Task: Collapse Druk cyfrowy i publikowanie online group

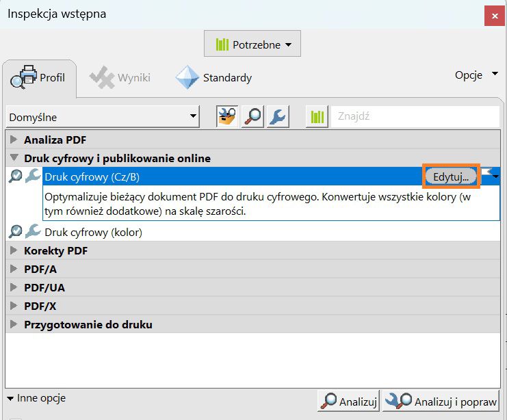Action: [x=14, y=158]
